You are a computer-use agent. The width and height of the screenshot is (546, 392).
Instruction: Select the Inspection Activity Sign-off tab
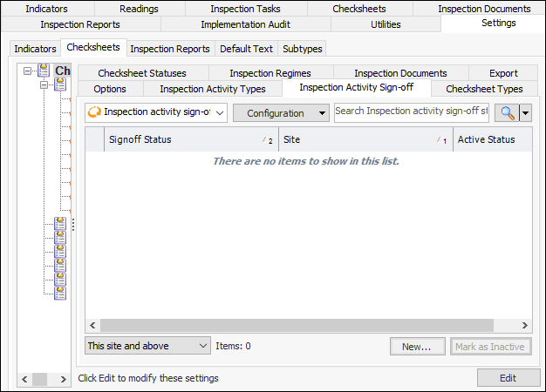[357, 87]
